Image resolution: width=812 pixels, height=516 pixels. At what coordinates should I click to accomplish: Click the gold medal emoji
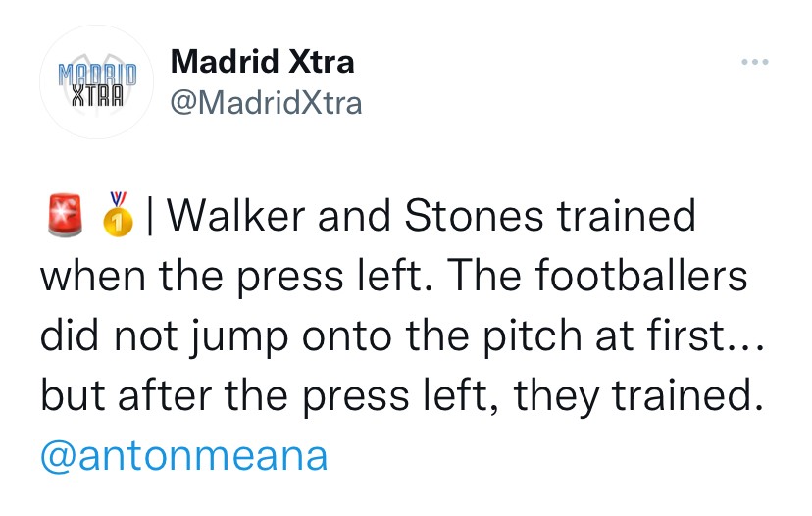point(118,217)
